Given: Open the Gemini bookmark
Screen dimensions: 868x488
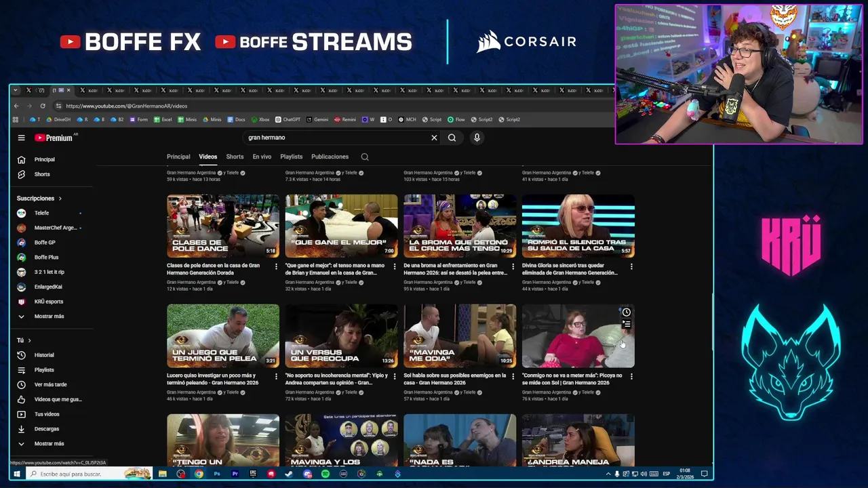Looking at the screenshot, I should click(x=317, y=119).
